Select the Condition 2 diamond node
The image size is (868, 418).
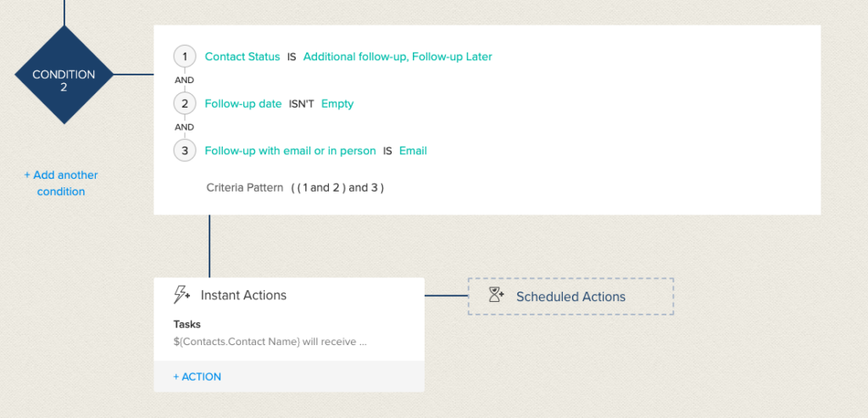click(x=64, y=74)
